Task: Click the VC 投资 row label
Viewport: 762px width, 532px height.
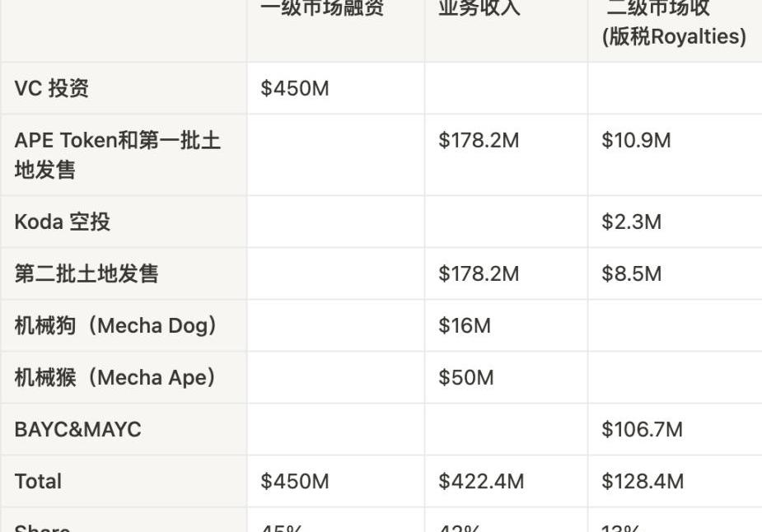Action: click(x=52, y=88)
